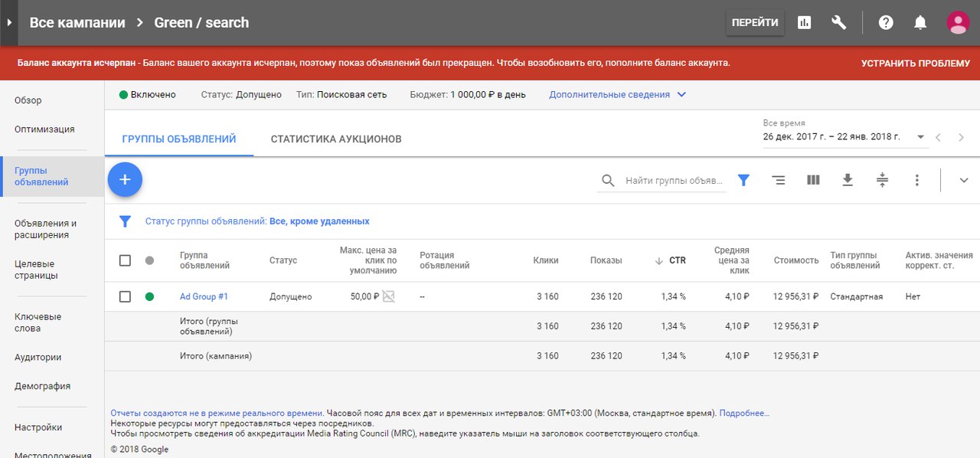The height and width of the screenshot is (458, 980).
Task: Switch to Статистика аукционов tab
Action: click(x=336, y=139)
